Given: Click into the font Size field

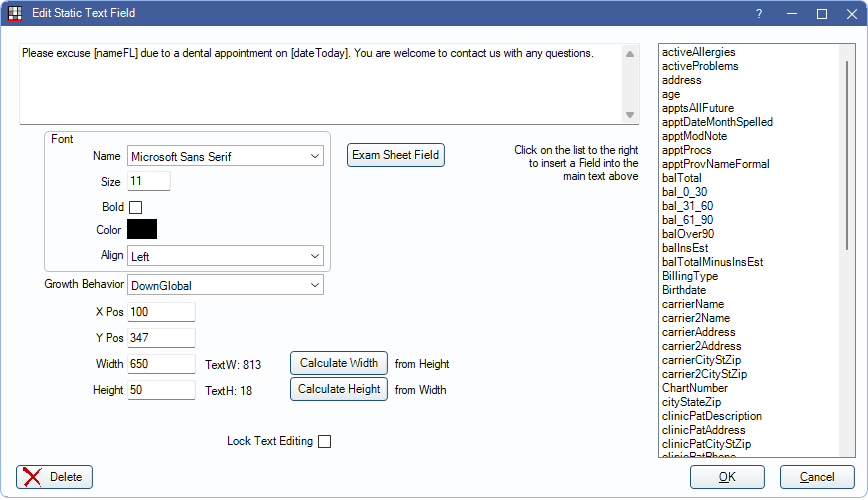Looking at the screenshot, I should 148,181.
